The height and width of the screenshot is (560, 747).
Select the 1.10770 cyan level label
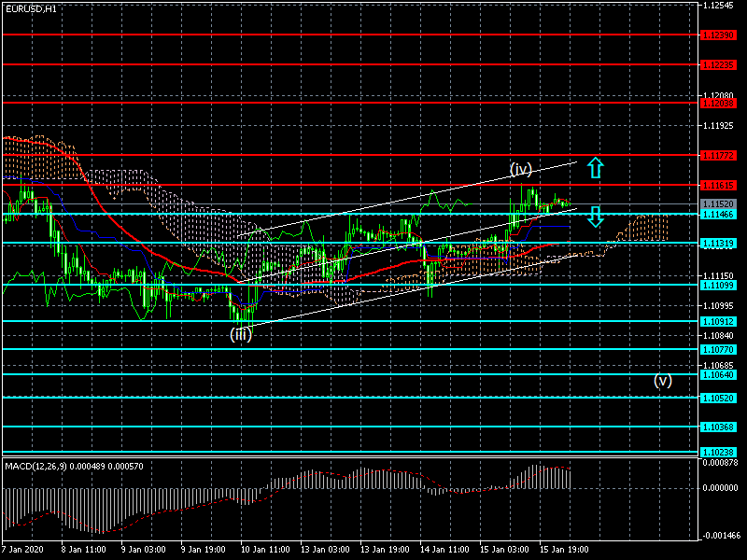(718, 350)
